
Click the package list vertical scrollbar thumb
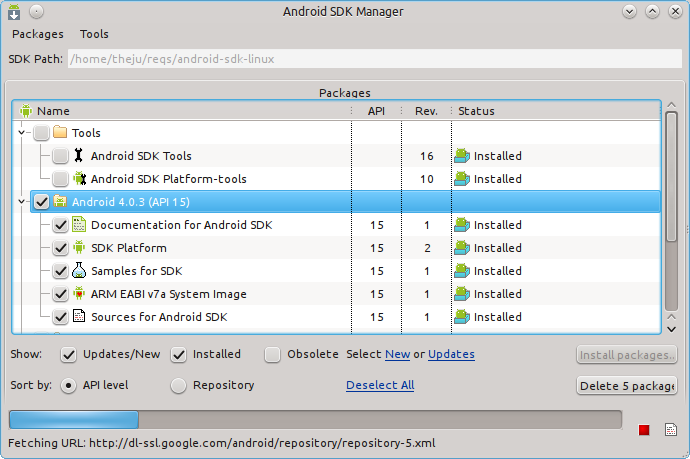671,177
